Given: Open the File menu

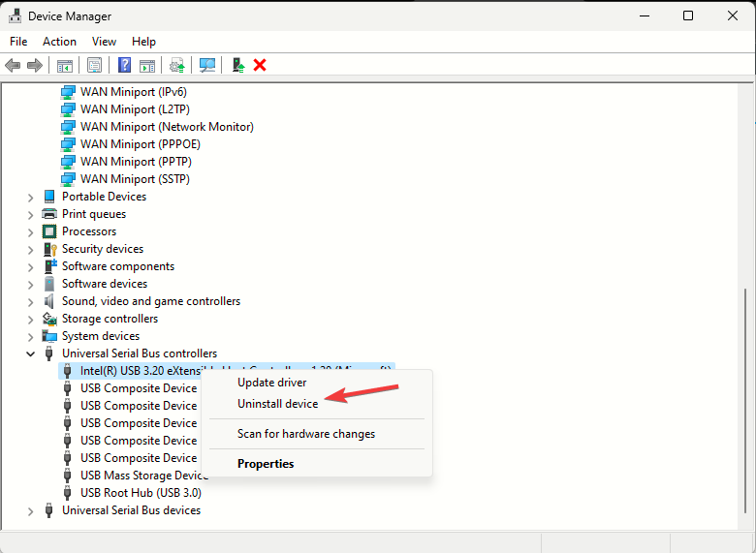Looking at the screenshot, I should point(18,42).
